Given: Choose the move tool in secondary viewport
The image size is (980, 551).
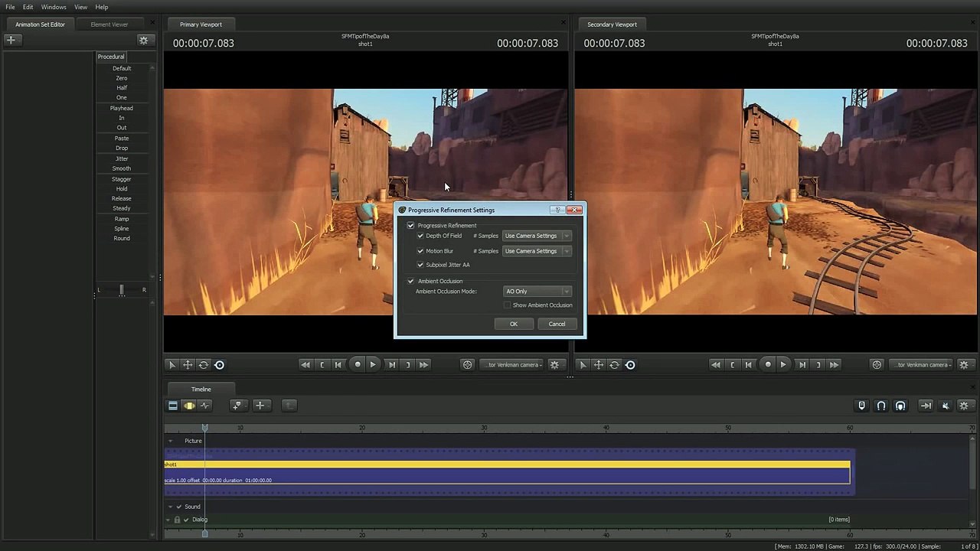Looking at the screenshot, I should 599,365.
